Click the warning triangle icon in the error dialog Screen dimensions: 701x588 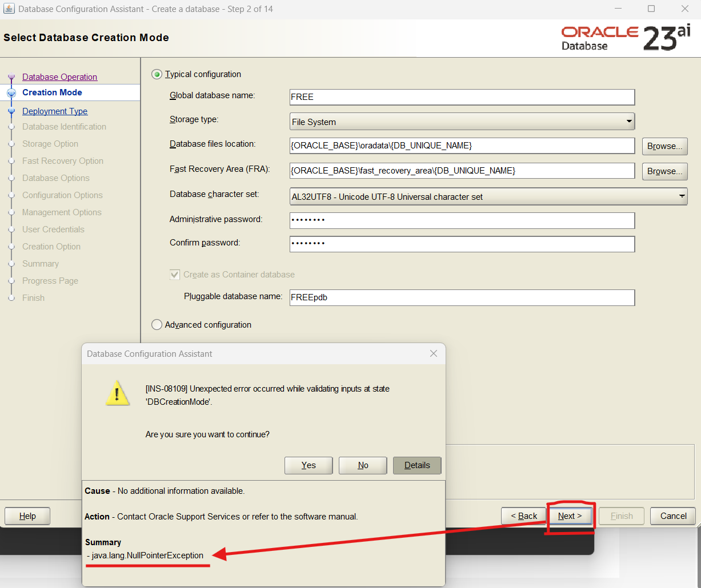click(x=118, y=393)
